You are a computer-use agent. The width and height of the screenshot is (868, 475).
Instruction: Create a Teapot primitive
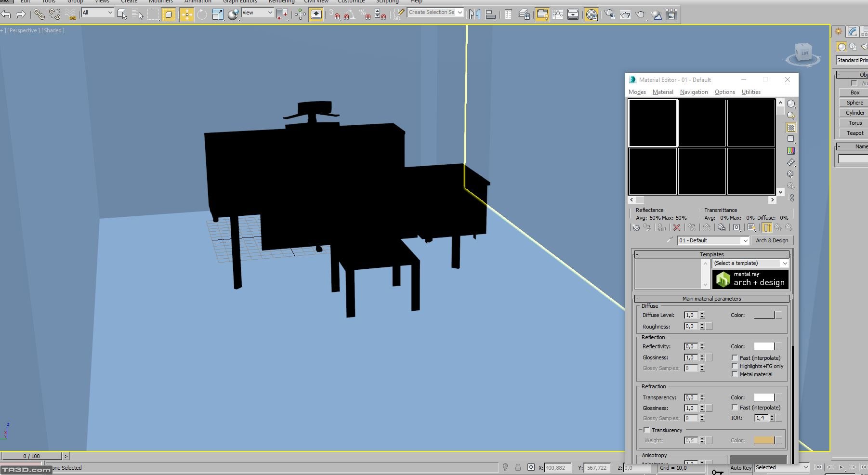(x=855, y=133)
